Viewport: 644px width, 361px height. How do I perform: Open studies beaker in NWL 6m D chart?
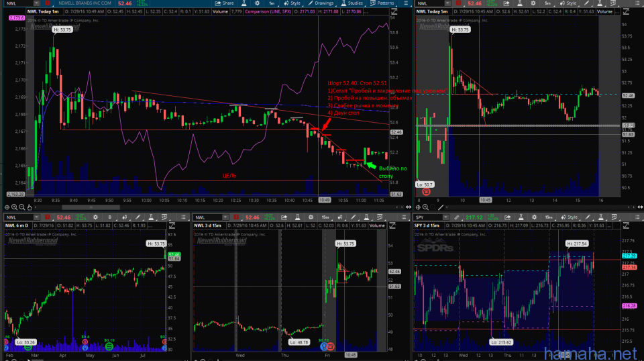pos(151,217)
